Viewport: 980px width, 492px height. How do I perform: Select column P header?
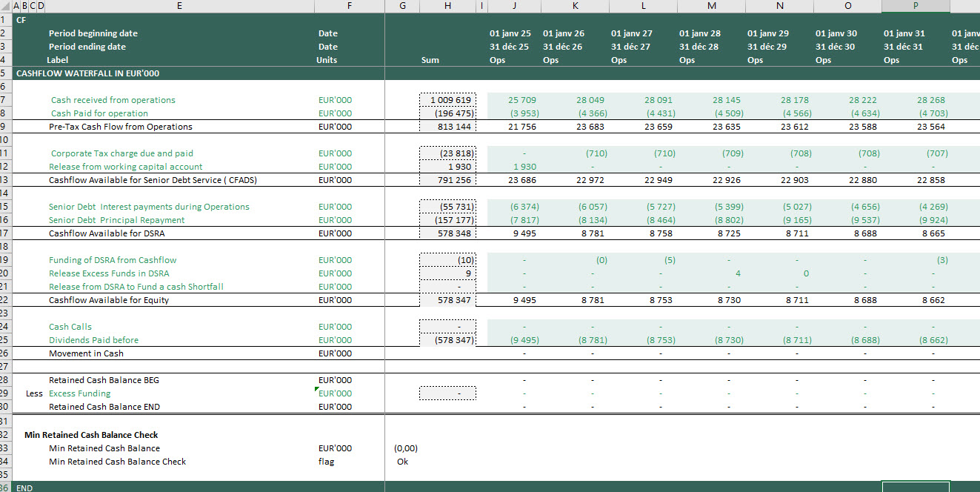916,6
